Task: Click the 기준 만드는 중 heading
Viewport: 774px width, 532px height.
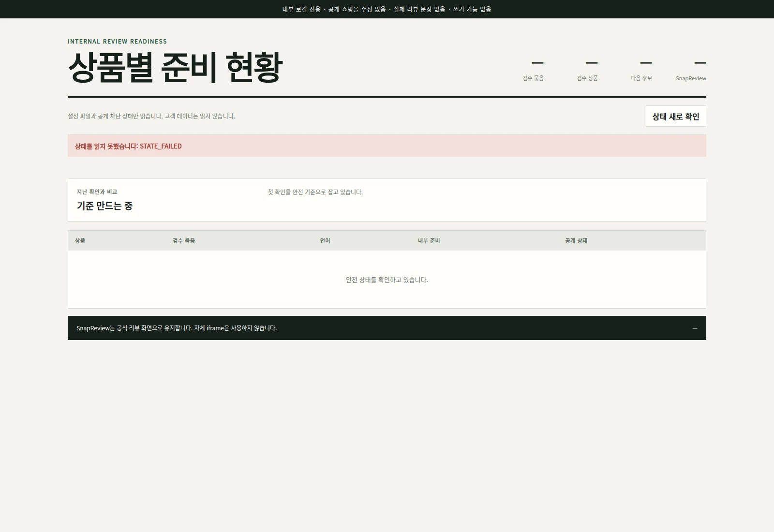Action: pyautogui.click(x=104, y=206)
